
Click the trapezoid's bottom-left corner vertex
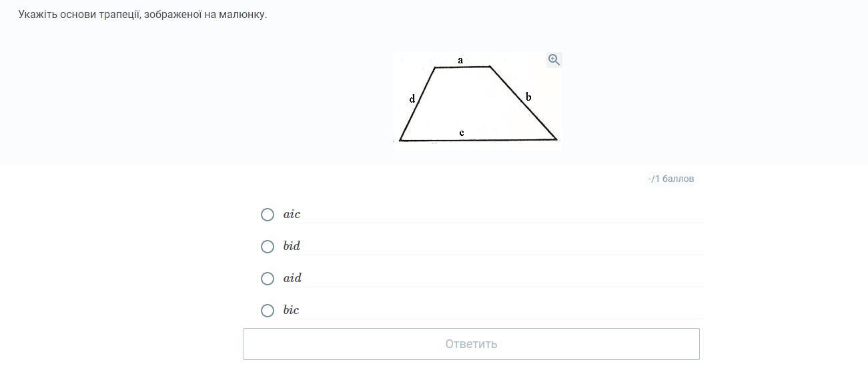click(400, 140)
